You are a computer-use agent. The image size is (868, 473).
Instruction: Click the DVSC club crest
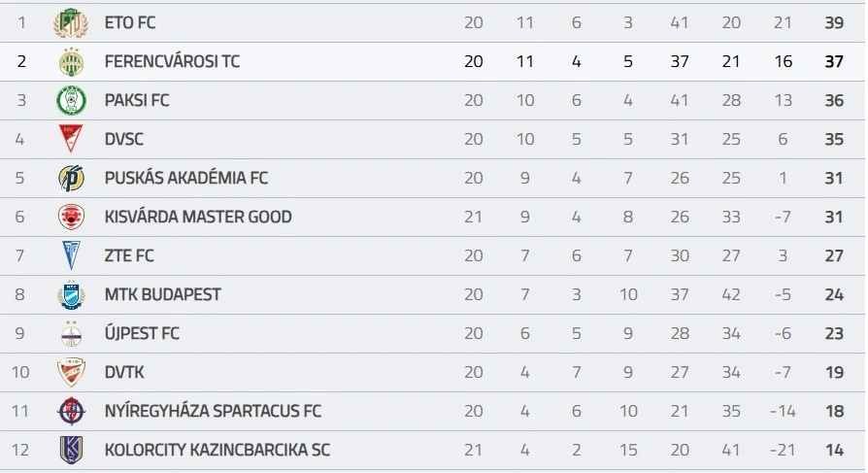[70, 139]
